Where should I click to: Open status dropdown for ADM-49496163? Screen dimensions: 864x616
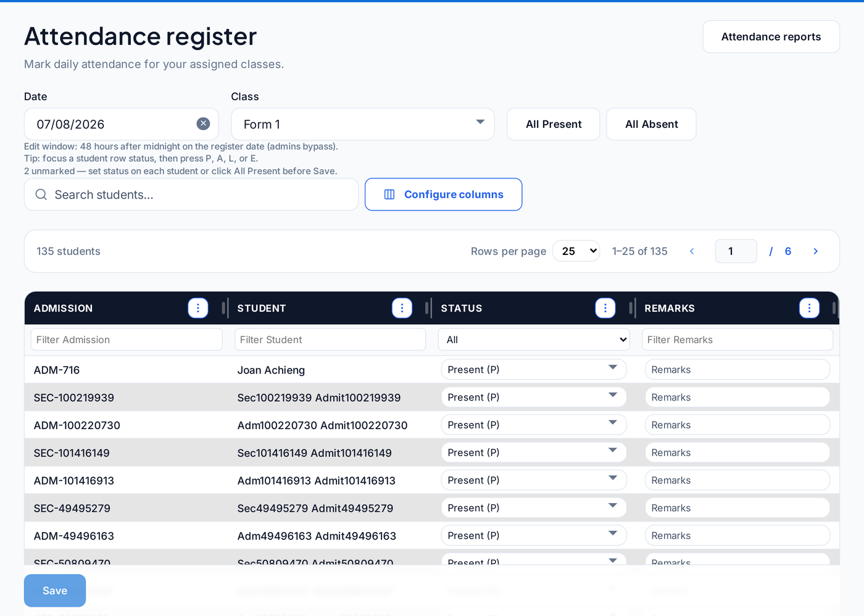coord(534,535)
